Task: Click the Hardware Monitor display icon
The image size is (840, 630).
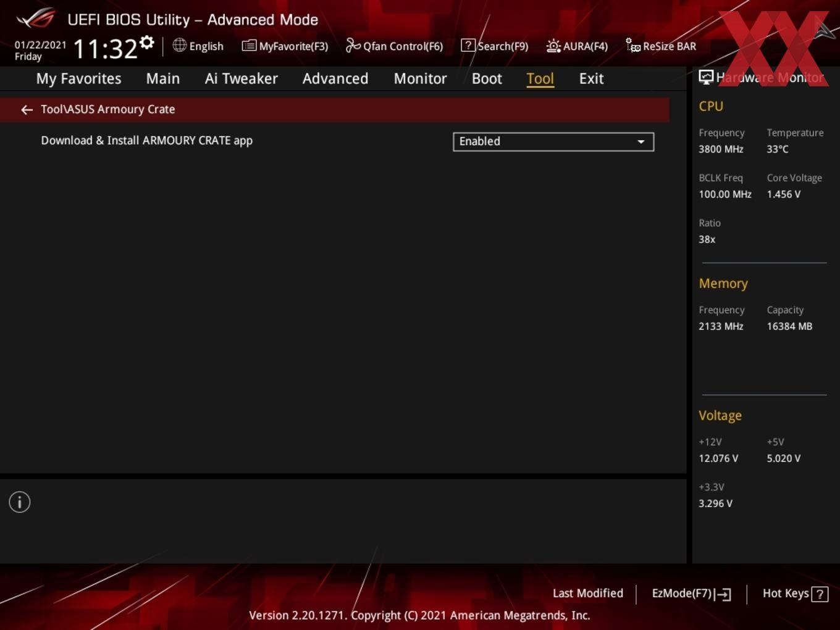Action: click(x=706, y=77)
